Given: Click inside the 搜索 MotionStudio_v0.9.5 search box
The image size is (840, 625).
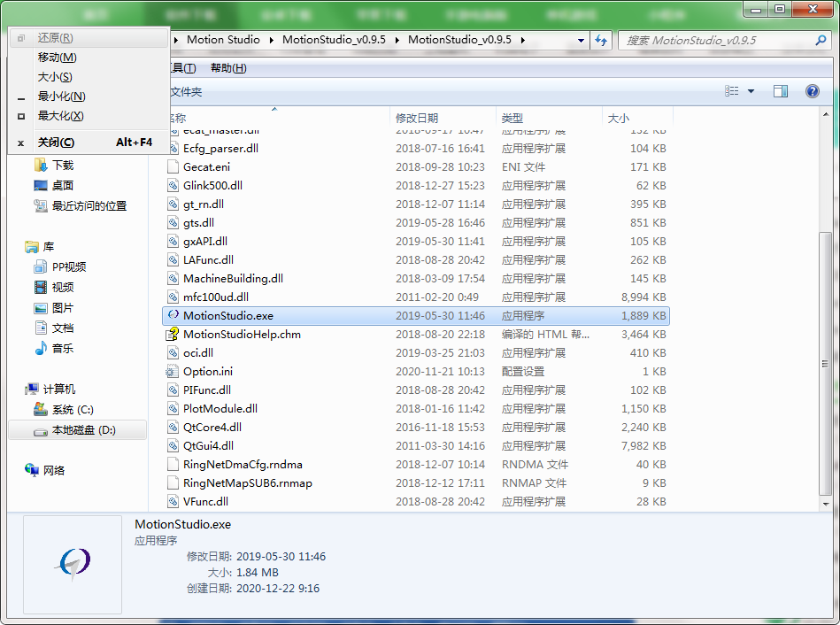Looking at the screenshot, I should [x=726, y=40].
